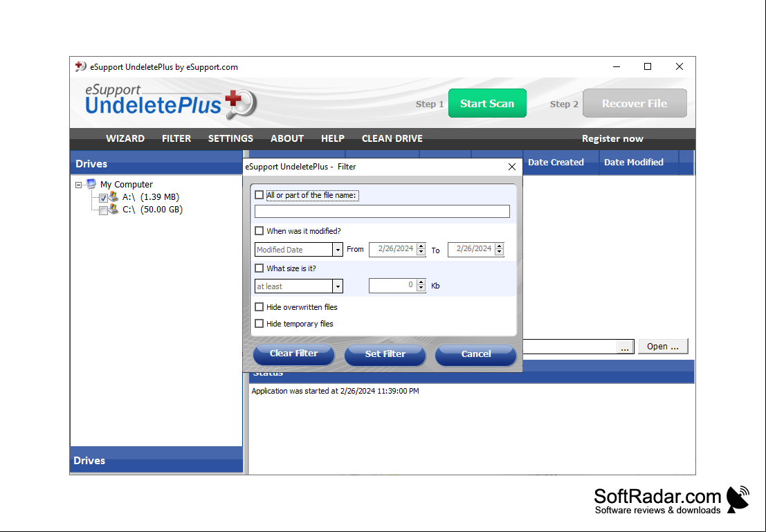Click the Date Modified column header
Image resolution: width=766 pixels, height=532 pixels.
click(x=639, y=162)
